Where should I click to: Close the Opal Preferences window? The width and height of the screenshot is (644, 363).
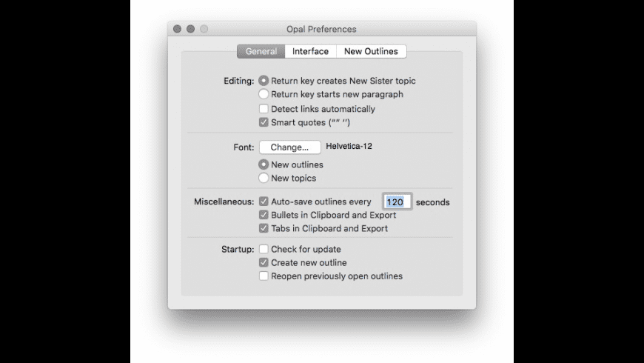(177, 29)
